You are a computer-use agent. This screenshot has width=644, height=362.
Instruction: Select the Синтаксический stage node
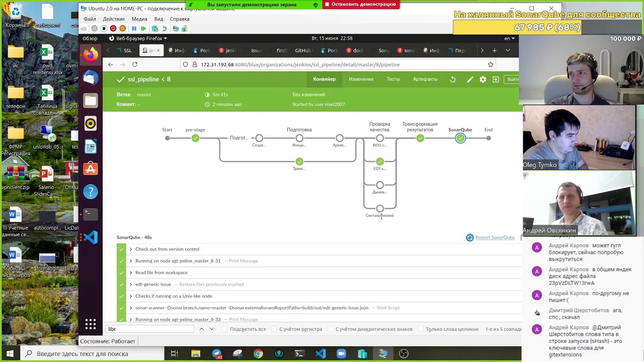pos(380,208)
